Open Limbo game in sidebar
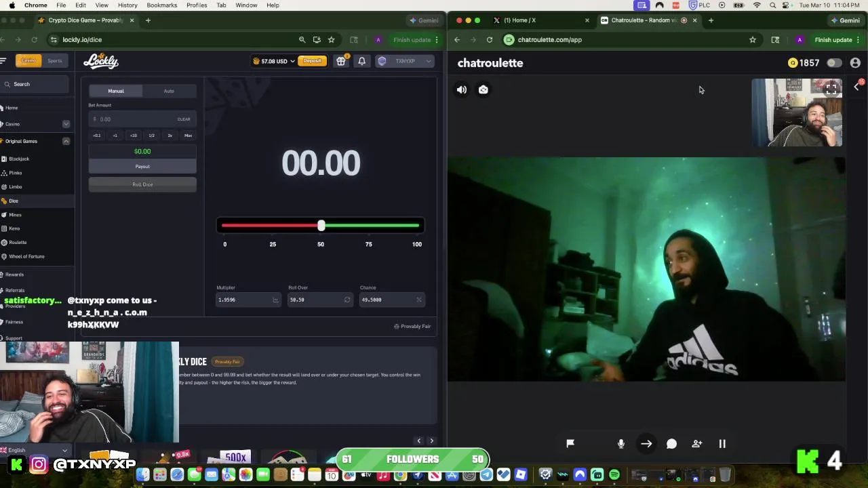868x488 pixels. coord(15,187)
